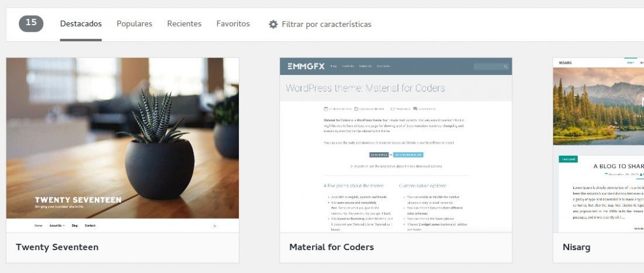Click the dark download button in Material for Coders preview
The image size is (644, 273).
(x=379, y=155)
